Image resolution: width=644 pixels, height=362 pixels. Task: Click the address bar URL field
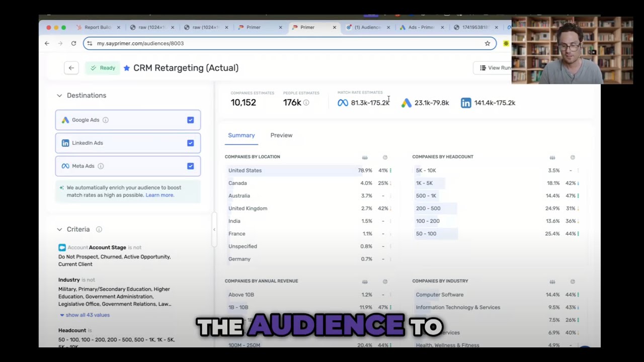[290, 43]
